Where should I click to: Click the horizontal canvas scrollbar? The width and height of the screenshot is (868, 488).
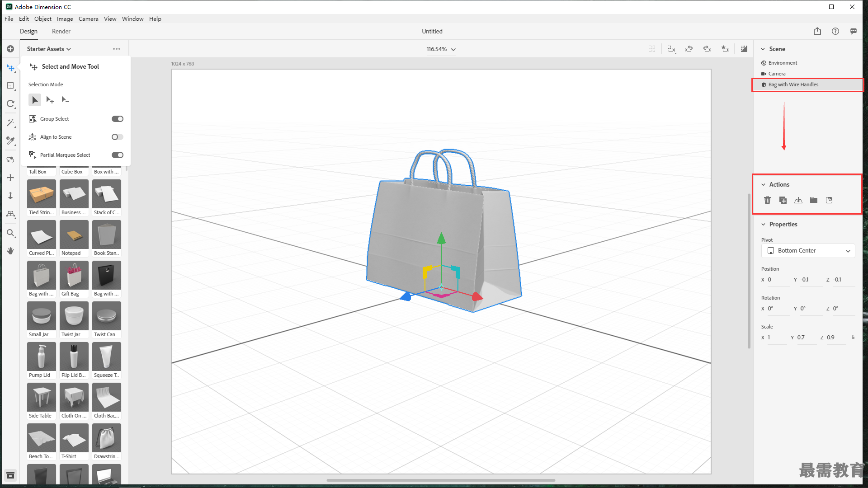pyautogui.click(x=441, y=480)
